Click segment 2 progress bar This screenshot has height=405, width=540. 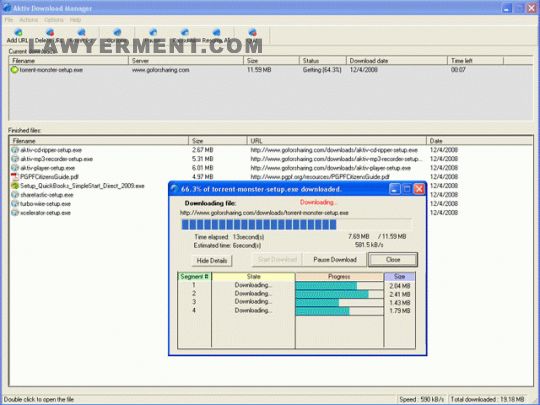[339, 294]
